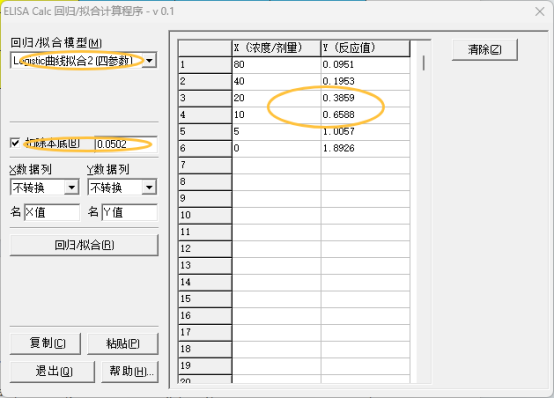
Task: Open 帮助(H)... help button
Action: coord(130,371)
